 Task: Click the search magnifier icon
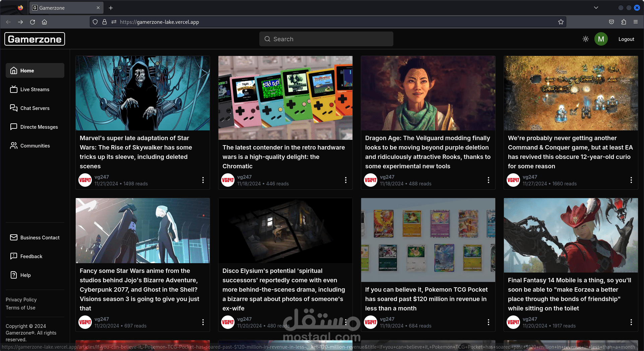tap(267, 39)
